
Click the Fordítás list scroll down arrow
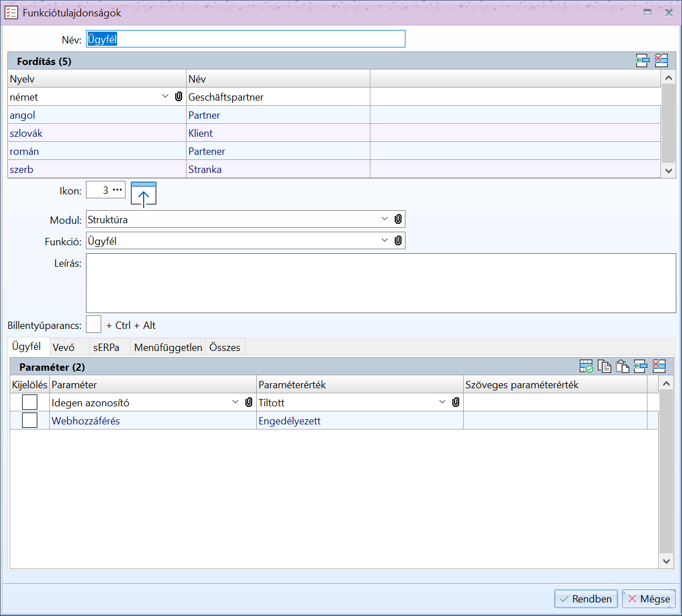[668, 171]
